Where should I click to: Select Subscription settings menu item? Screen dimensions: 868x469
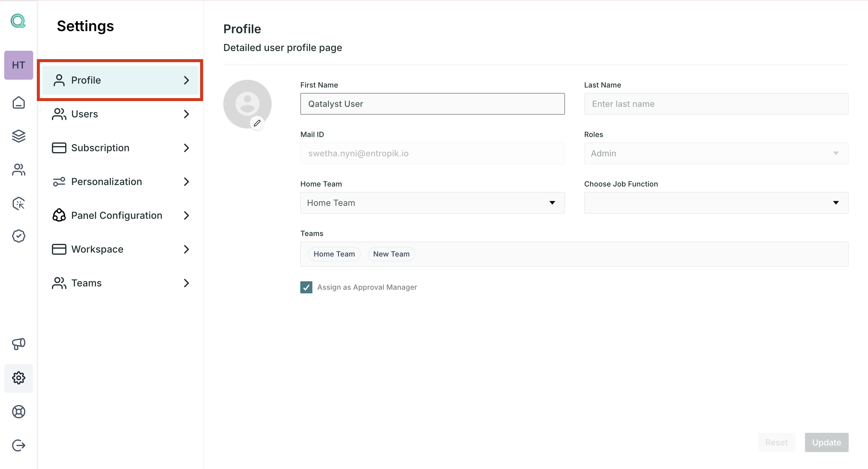click(120, 148)
